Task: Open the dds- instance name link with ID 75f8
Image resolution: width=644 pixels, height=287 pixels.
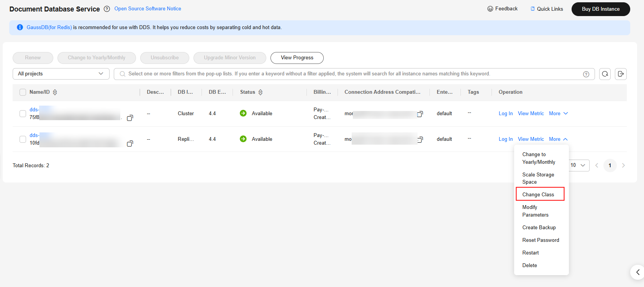Action: click(x=34, y=110)
